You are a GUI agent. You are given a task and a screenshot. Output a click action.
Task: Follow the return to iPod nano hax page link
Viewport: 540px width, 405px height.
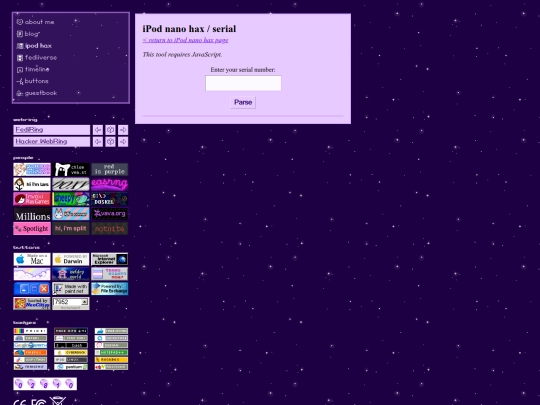(x=185, y=40)
